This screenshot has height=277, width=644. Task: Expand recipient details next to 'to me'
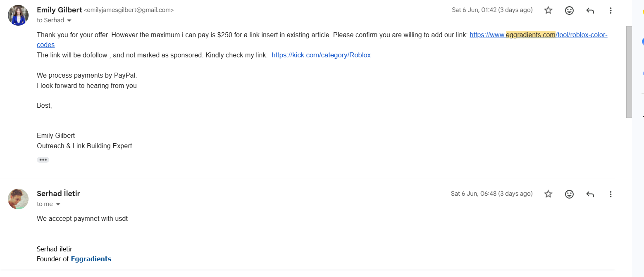coord(58,204)
